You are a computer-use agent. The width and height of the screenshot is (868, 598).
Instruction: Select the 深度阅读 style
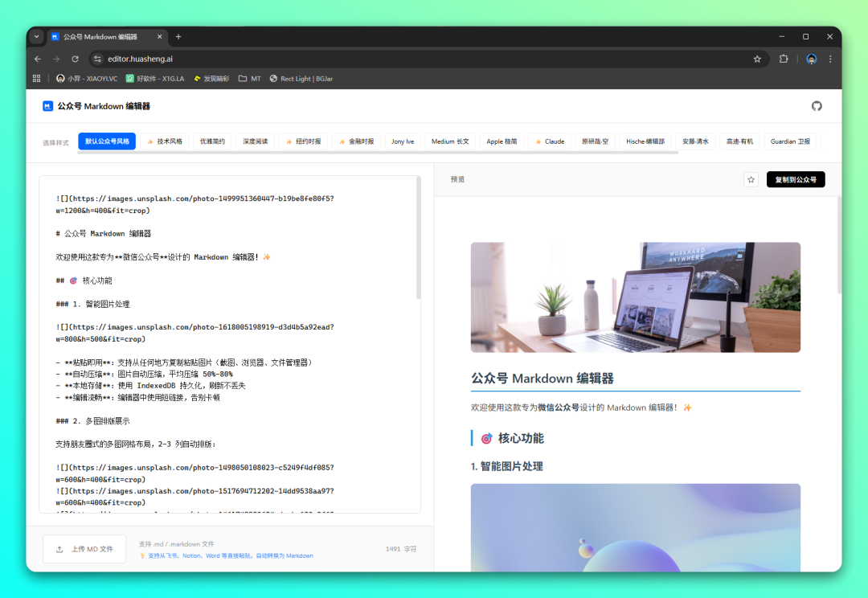point(256,141)
